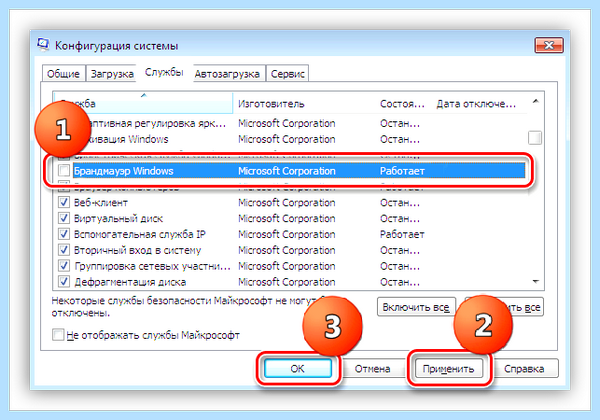Click the Применить button
The height and width of the screenshot is (420, 600).
pos(448,369)
